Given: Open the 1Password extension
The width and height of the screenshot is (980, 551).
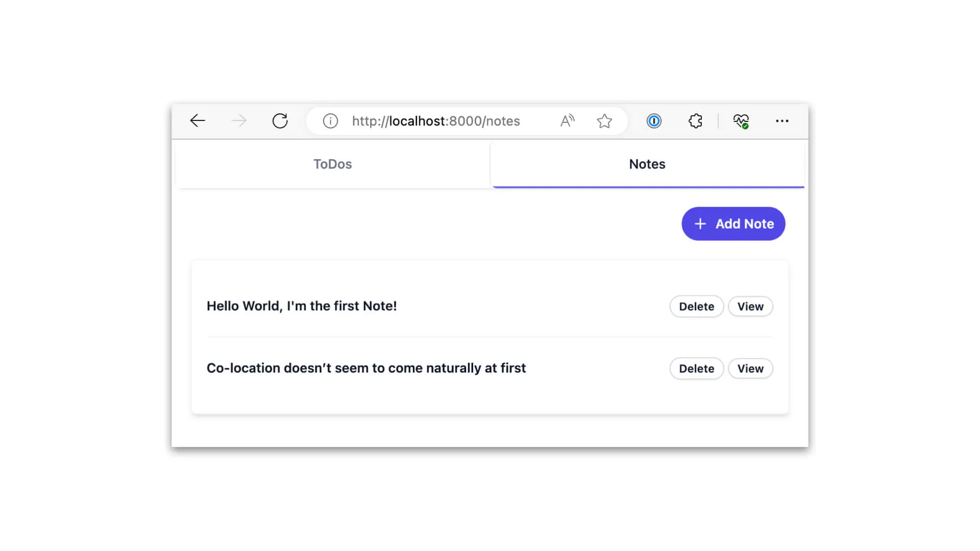Looking at the screenshot, I should (x=654, y=121).
